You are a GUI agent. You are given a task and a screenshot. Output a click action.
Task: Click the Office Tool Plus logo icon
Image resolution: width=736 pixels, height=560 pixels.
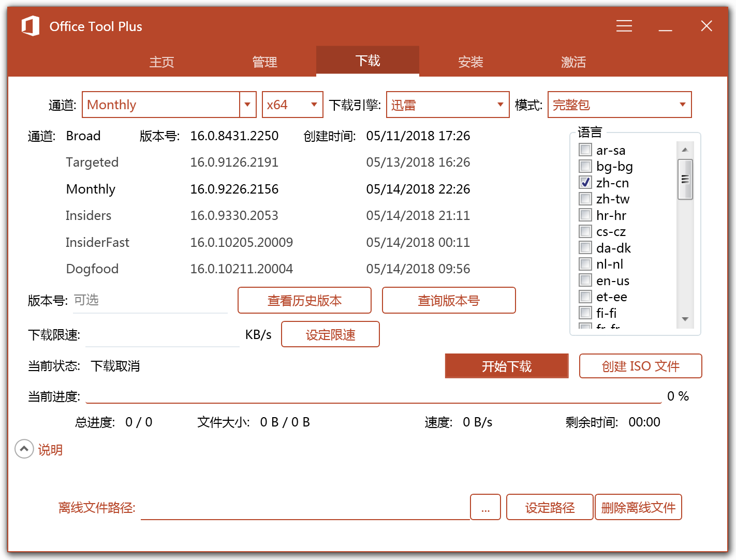click(x=31, y=26)
